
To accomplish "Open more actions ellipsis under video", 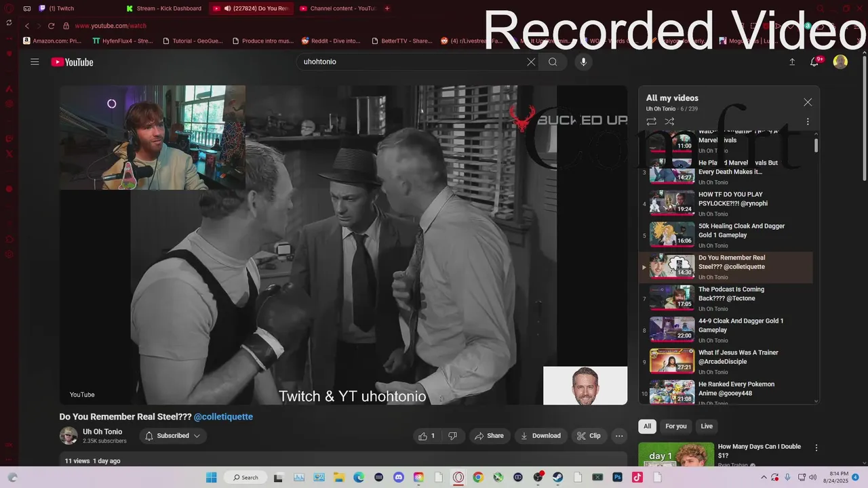I will (x=619, y=436).
